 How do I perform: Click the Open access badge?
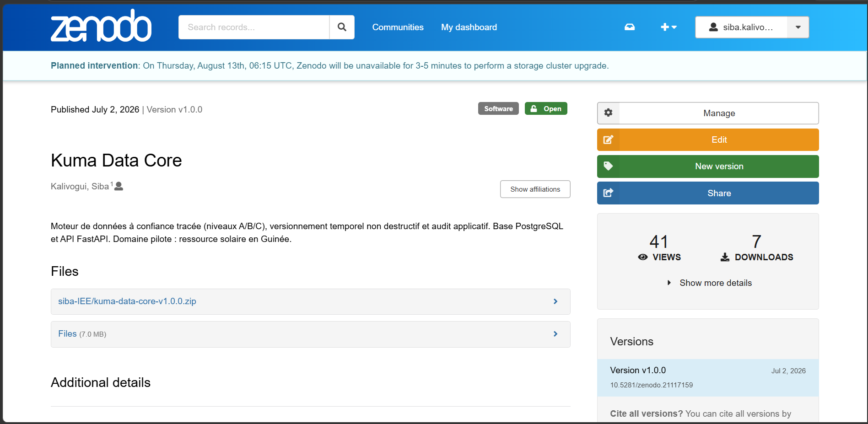coord(546,108)
